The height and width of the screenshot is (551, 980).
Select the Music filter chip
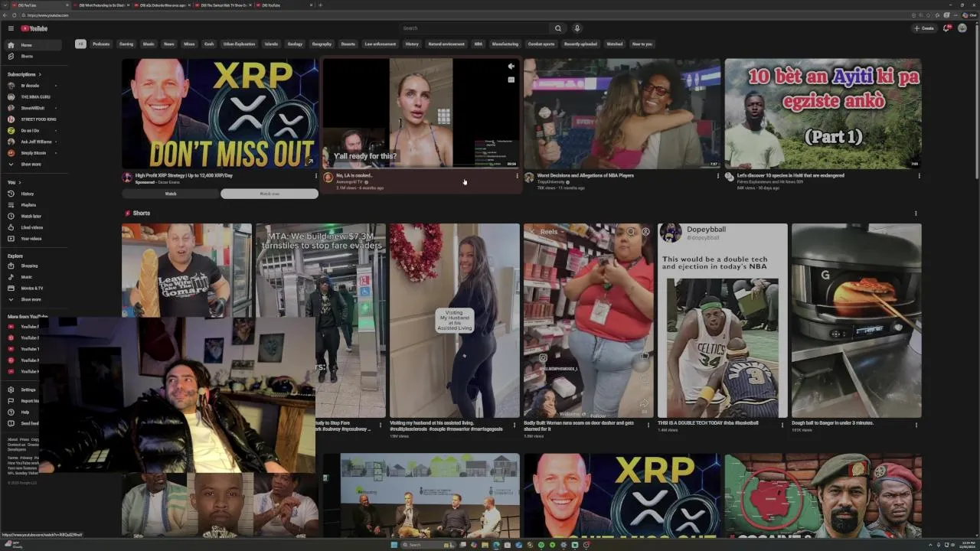149,44
